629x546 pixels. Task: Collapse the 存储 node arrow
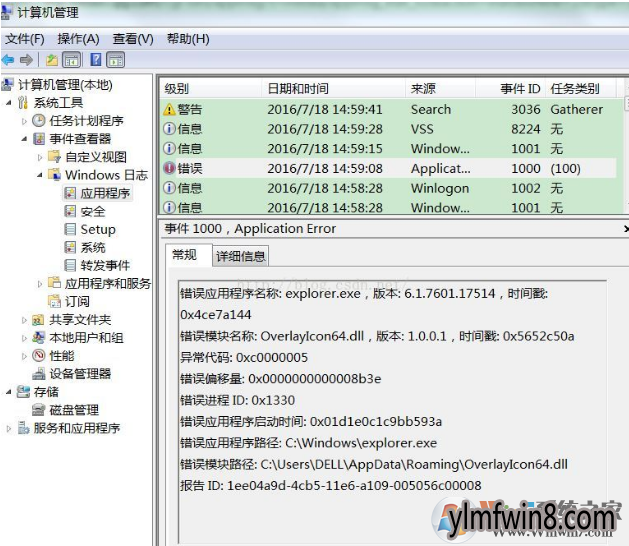(8, 392)
